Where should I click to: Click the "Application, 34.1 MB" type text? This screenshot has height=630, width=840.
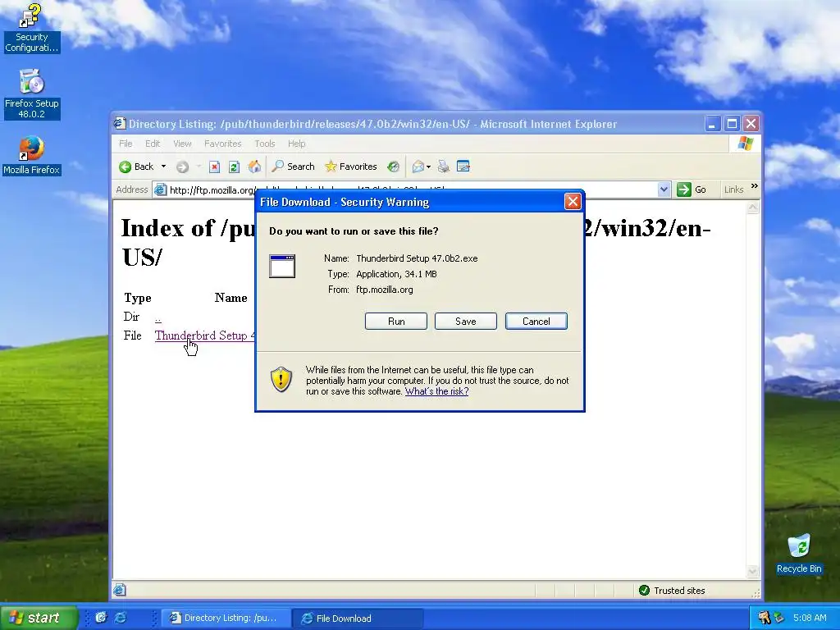[396, 274]
